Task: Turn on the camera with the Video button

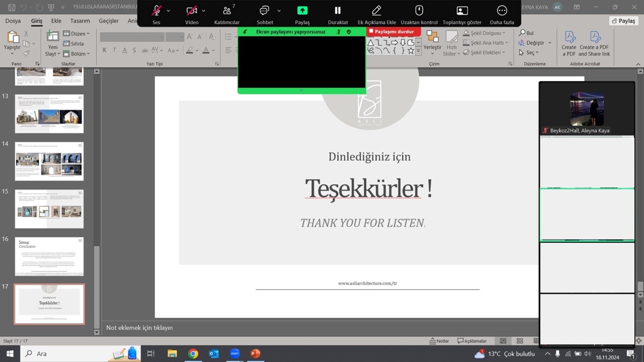Action: (x=191, y=11)
